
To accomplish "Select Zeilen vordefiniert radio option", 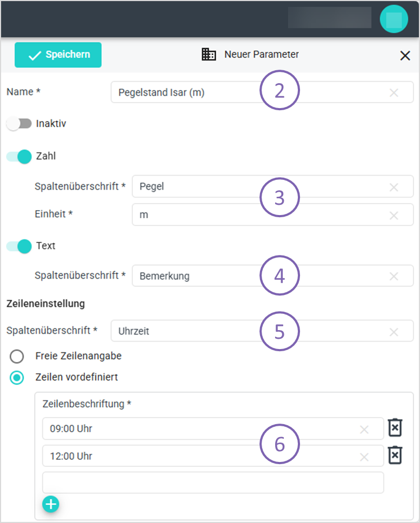I will (17, 377).
